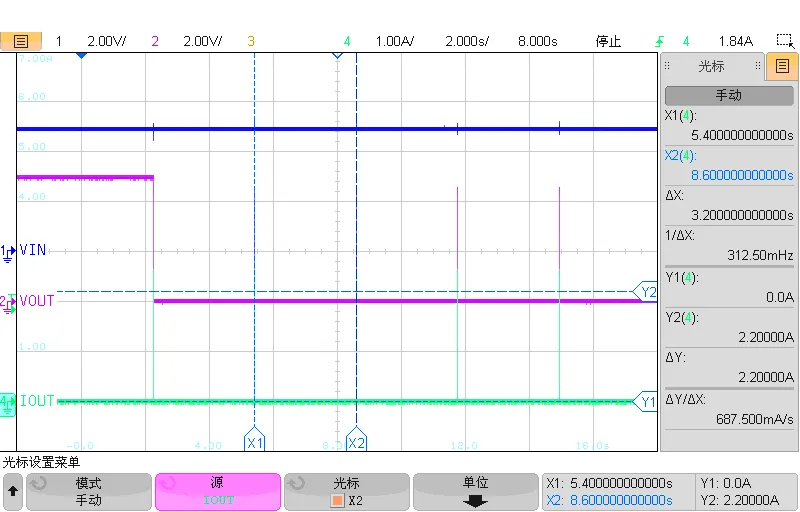Open the main menu icon at top-left
Screen dimensions: 800x512
coord(21,41)
